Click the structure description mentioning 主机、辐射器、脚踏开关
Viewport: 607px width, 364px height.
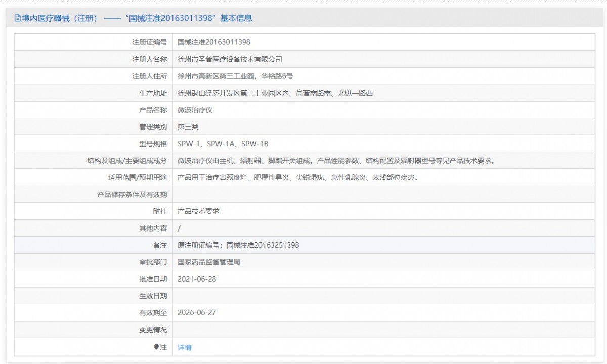[x=335, y=161]
